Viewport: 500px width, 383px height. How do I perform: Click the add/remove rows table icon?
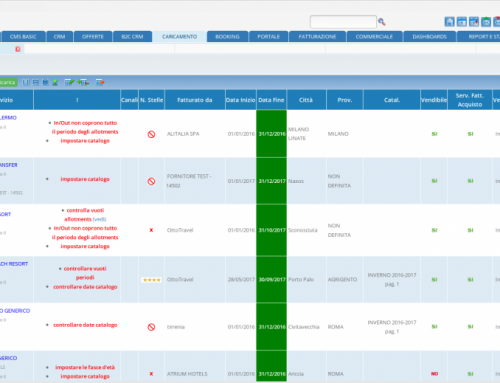click(83, 82)
